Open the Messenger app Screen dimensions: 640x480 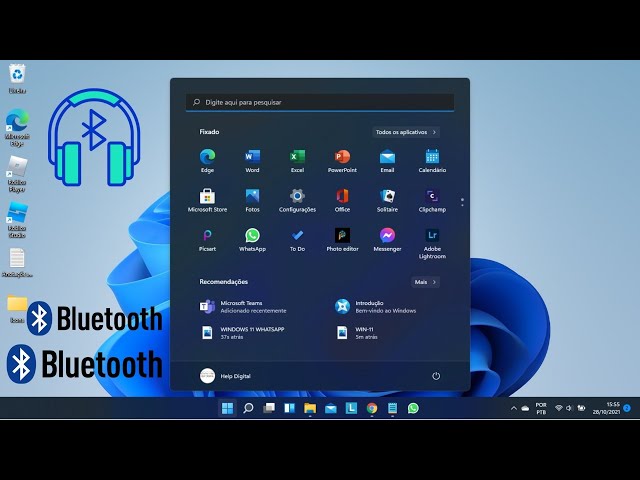(x=387, y=240)
